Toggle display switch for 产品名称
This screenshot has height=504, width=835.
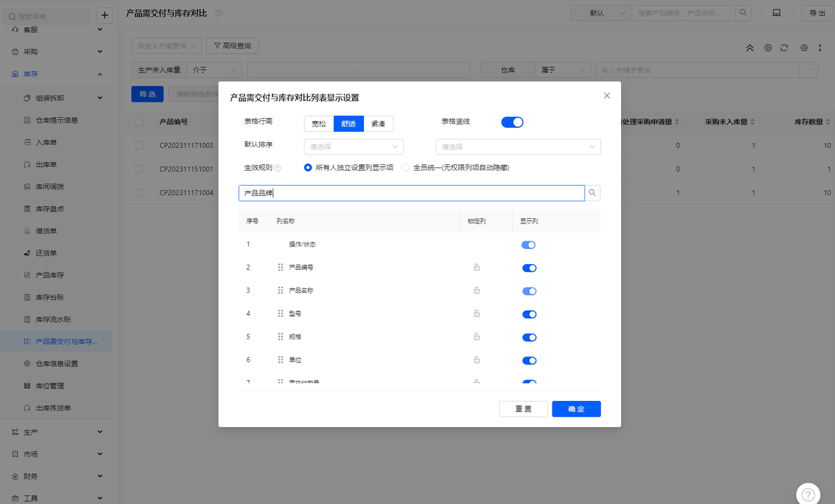tap(529, 291)
